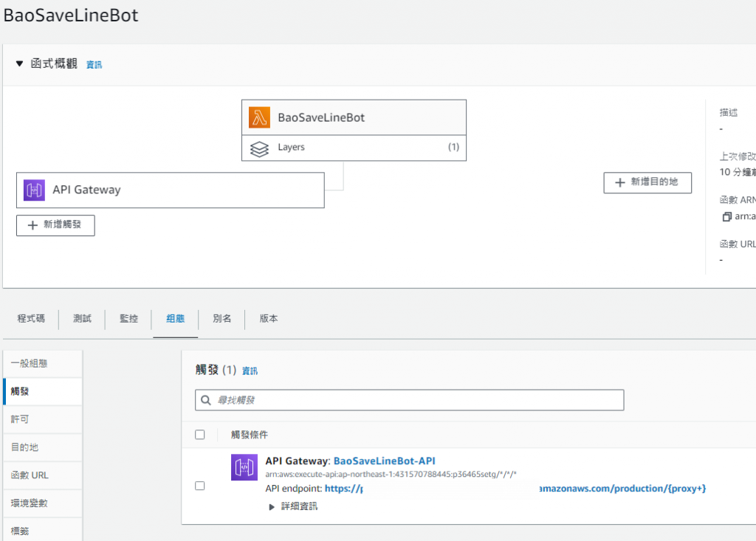Toggle the select-all triggers checkbox
The height and width of the screenshot is (541, 756).
tap(199, 435)
